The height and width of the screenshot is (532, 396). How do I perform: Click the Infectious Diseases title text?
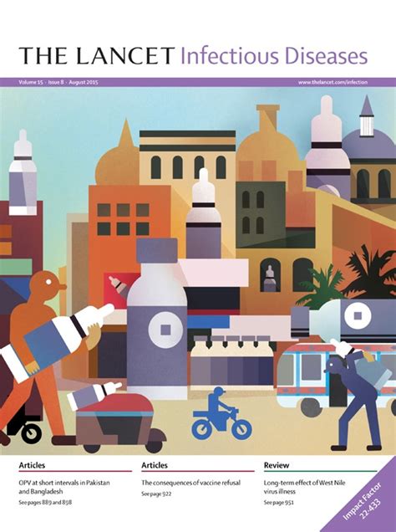[274, 56]
